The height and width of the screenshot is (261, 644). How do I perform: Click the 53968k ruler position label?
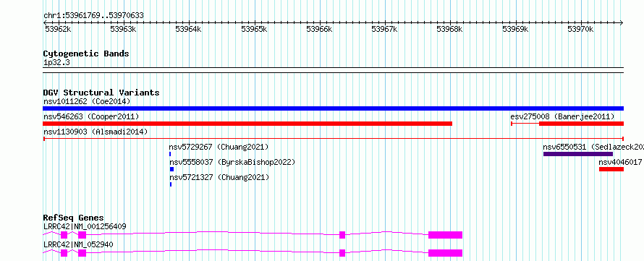(x=450, y=29)
